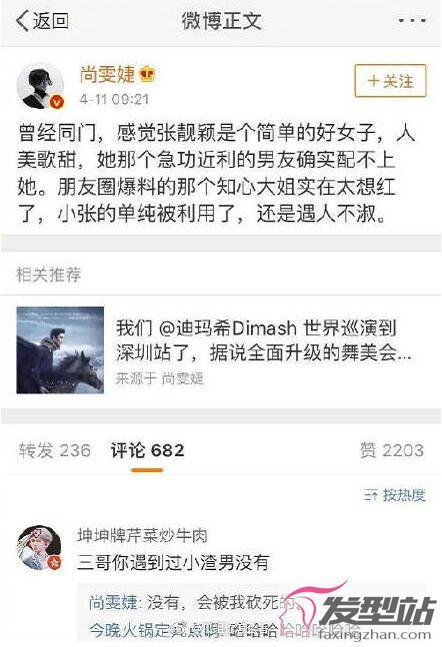Image resolution: width=442 pixels, height=647 pixels.
Task: Tap comment 三哥你遇到过小渣男没有
Action: [x=173, y=562]
